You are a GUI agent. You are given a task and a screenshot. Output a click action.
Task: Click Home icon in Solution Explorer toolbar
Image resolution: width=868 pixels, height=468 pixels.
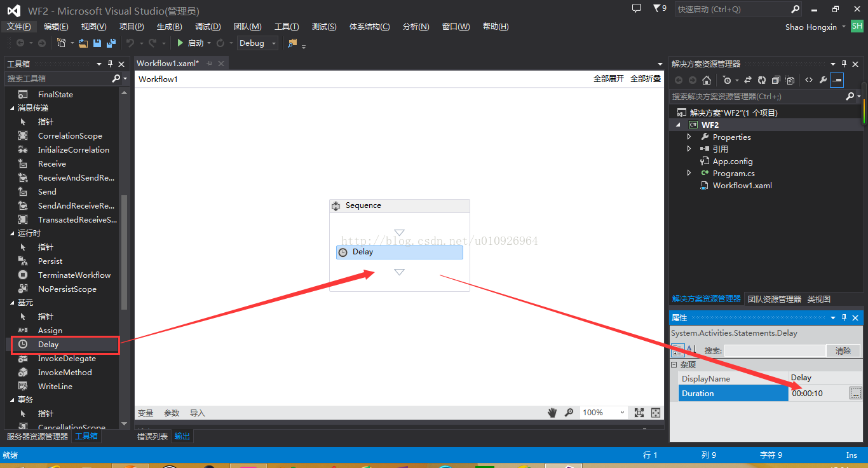(706, 80)
